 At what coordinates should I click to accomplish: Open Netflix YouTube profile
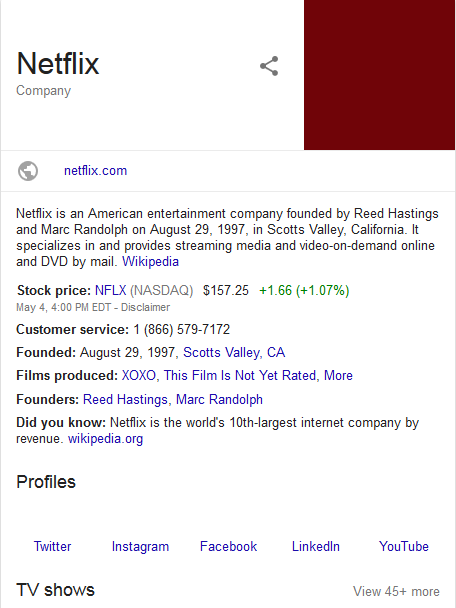pyautogui.click(x=404, y=546)
